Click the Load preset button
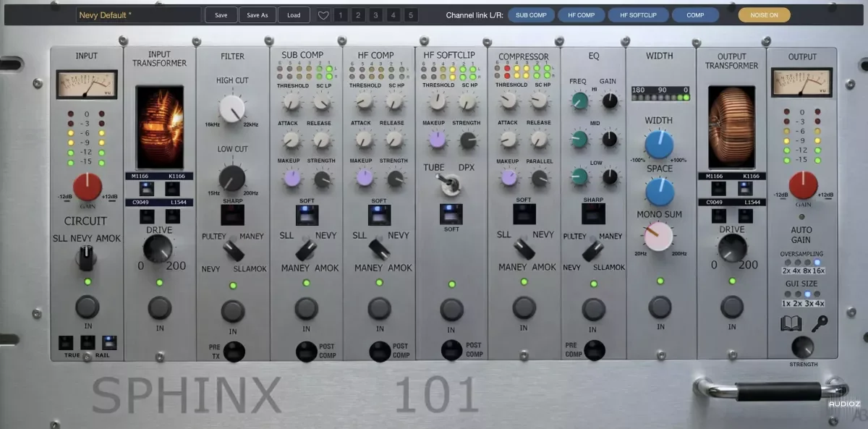Image resolution: width=868 pixels, height=429 pixels. [294, 15]
